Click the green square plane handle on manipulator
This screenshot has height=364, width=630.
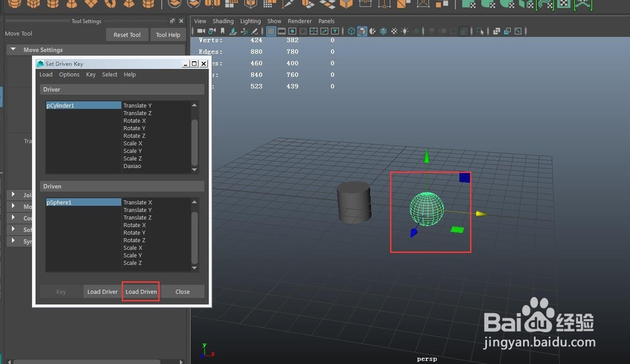(x=457, y=229)
